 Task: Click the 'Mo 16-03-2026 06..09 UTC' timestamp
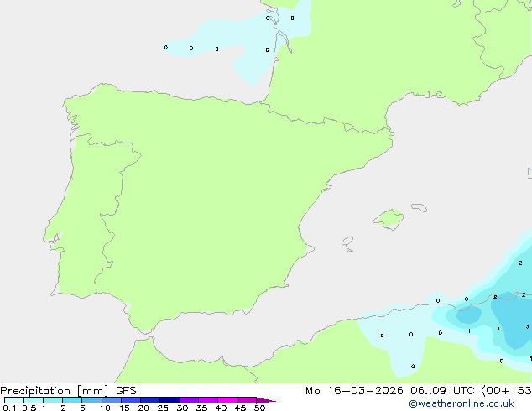389,391
